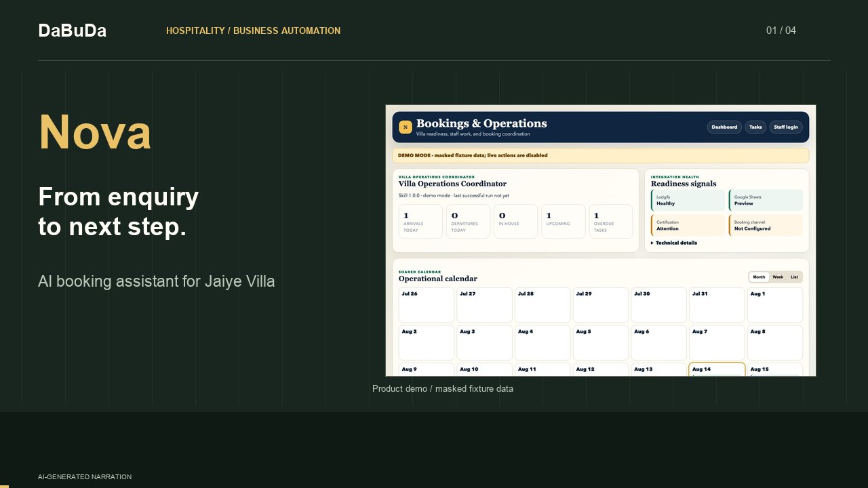Click the "Product demo / masked fixture data" caption
Screen dimensions: 868x488
coord(443,389)
